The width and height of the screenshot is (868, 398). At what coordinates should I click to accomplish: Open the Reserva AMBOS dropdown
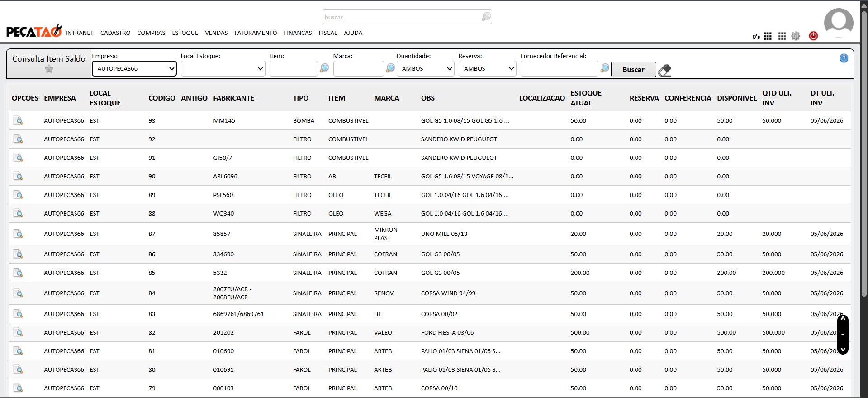[488, 69]
